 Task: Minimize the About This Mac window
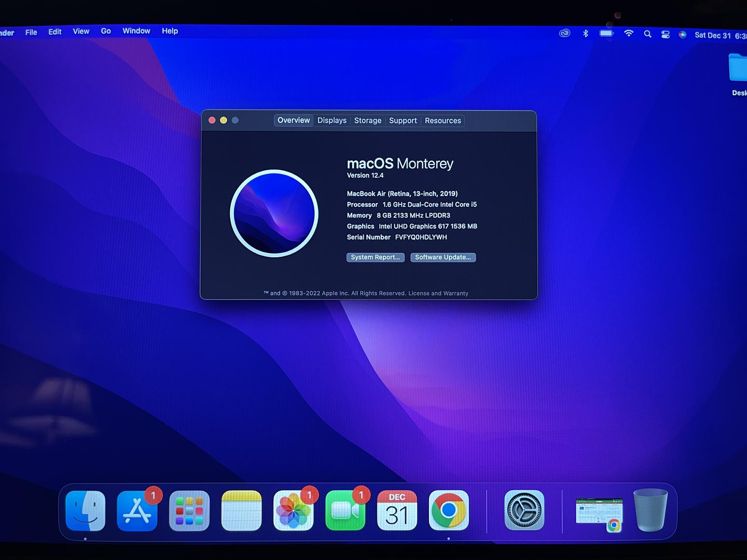tap(224, 120)
